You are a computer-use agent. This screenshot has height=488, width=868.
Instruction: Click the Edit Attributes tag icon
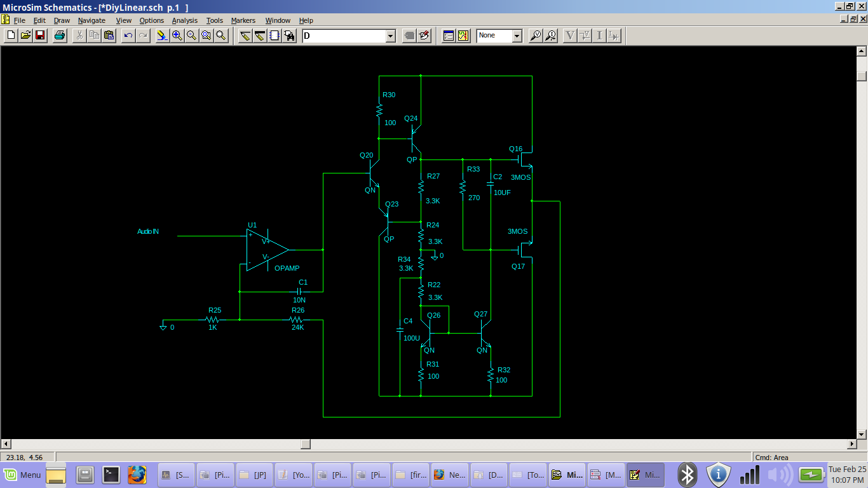[410, 36]
